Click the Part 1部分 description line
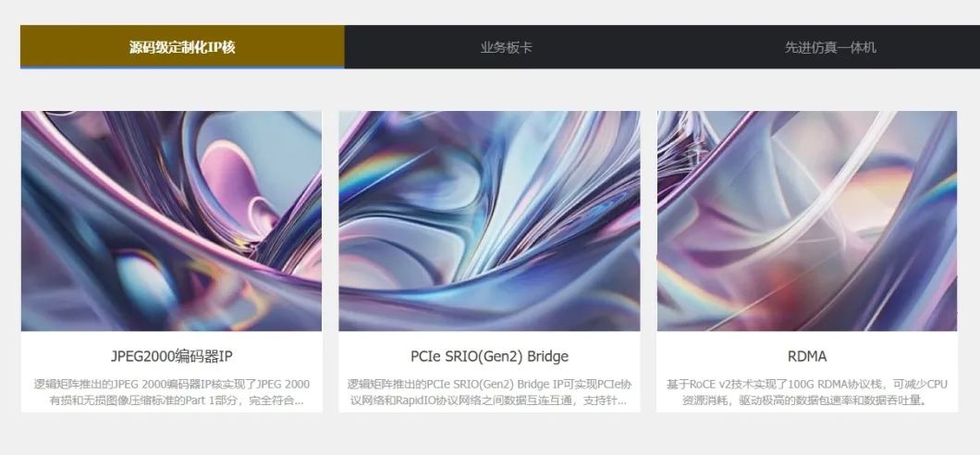This screenshot has height=455, width=980. [x=177, y=400]
